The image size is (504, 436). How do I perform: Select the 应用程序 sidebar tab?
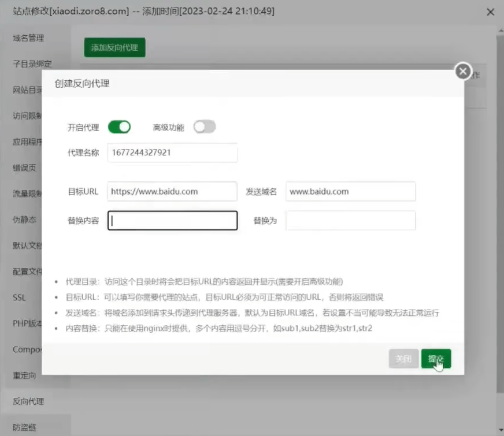pos(28,142)
